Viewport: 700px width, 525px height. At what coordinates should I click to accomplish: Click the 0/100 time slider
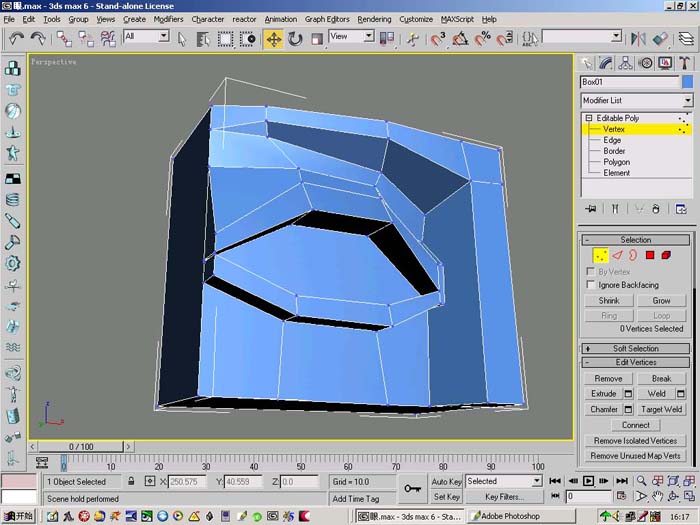pos(81,446)
